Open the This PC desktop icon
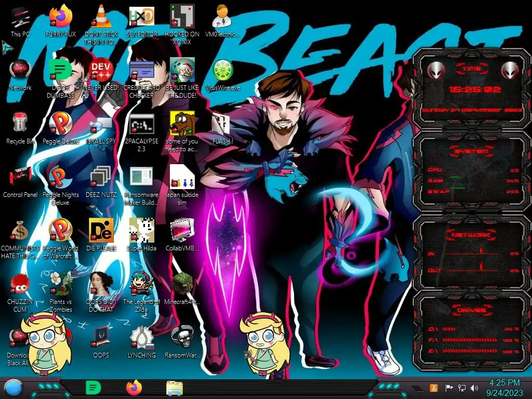 click(x=20, y=22)
